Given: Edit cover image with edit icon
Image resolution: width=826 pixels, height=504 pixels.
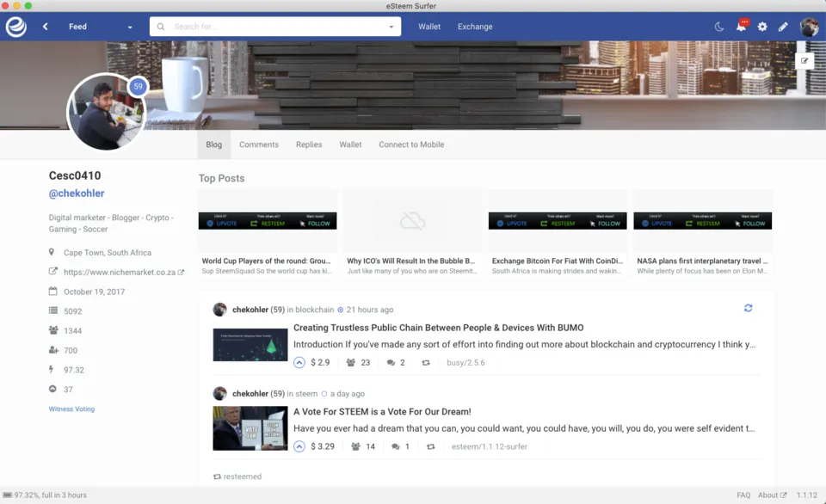Looking at the screenshot, I should [x=804, y=60].
